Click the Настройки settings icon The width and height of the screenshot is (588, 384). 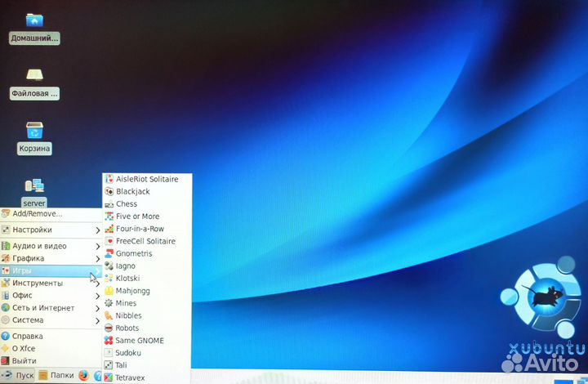pos(5,230)
